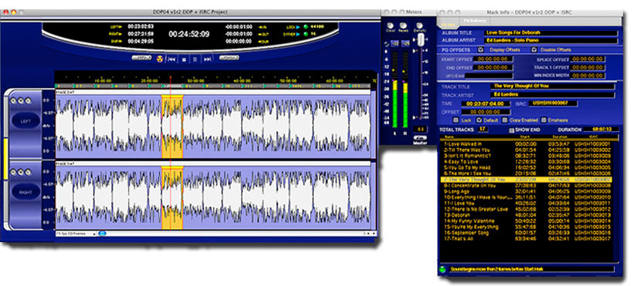Screen dimensions: 644x286
Task: Select highlighted track '7-The Very Thought Of You'
Action: [x=526, y=180]
